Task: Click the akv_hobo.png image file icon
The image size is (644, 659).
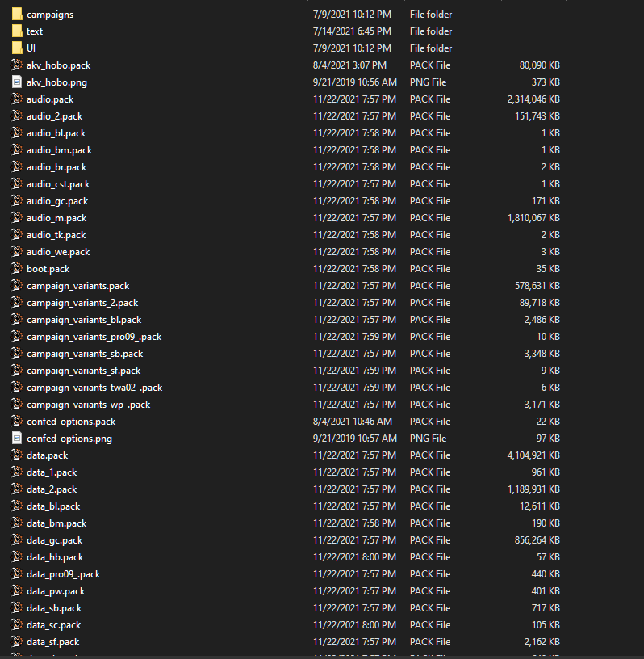Action: tap(17, 82)
